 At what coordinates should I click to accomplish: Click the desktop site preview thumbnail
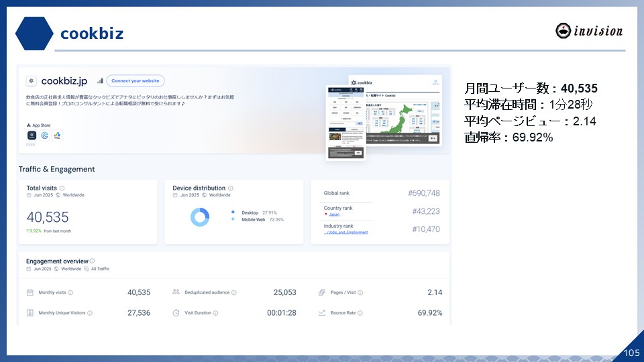tap(404, 110)
